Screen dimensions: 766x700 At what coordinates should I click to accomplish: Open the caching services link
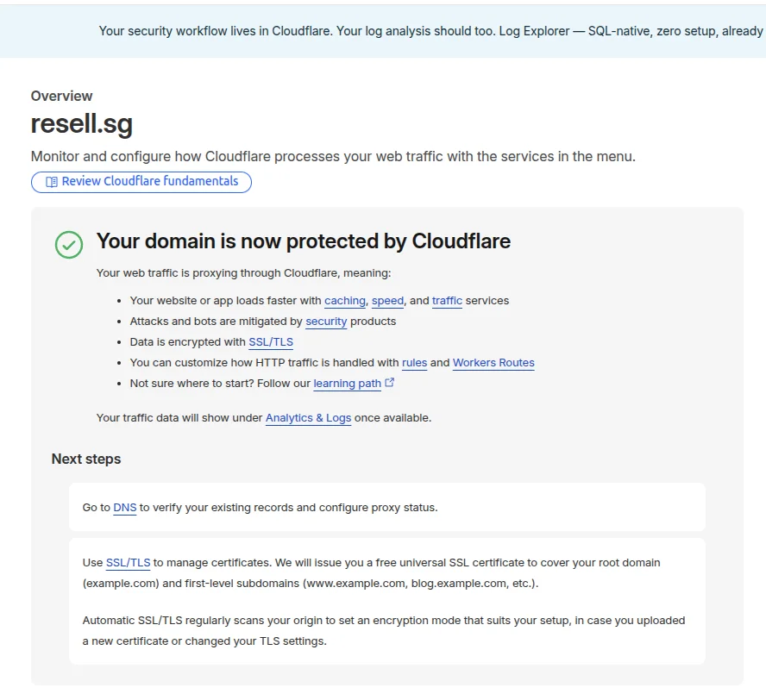click(344, 301)
